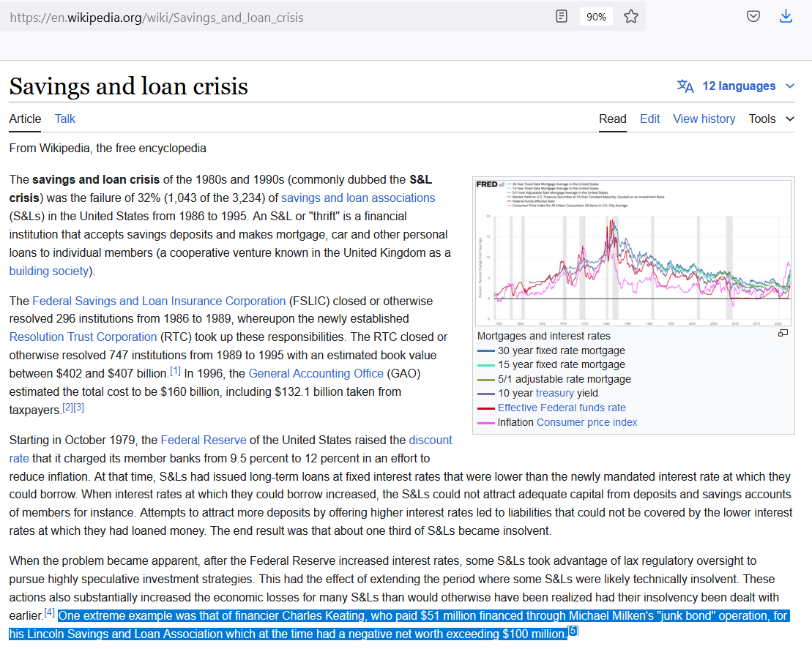This screenshot has width=812, height=649.
Task: Enlarge the FRED chart image icon
Action: pyautogui.click(x=783, y=334)
